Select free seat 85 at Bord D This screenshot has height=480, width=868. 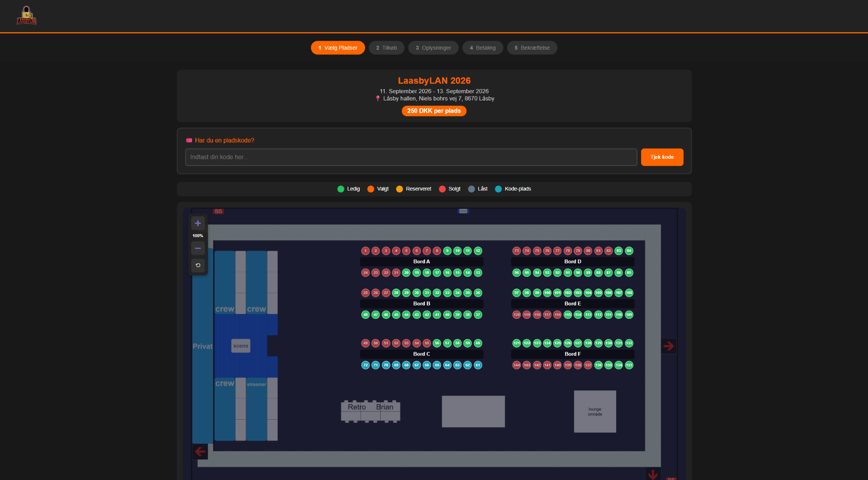pyautogui.click(x=629, y=272)
